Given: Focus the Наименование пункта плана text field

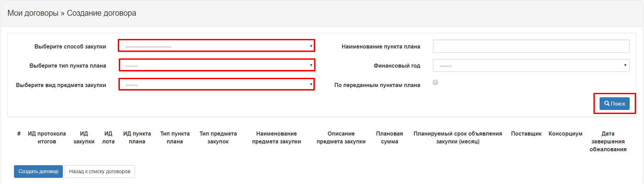Looking at the screenshot, I should [531, 46].
